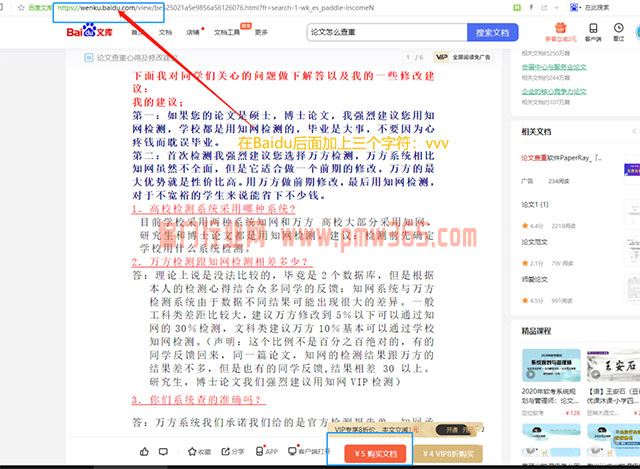Open course title 2020年软考系统规划与管理师
Screen dimensions: 640x469
549,396
